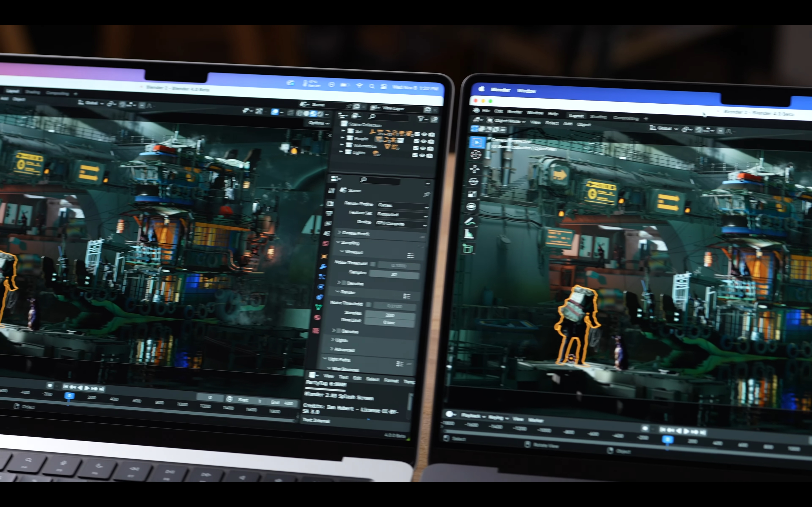
Task: Open the wrench Modifiers properties tab
Action: (x=323, y=266)
